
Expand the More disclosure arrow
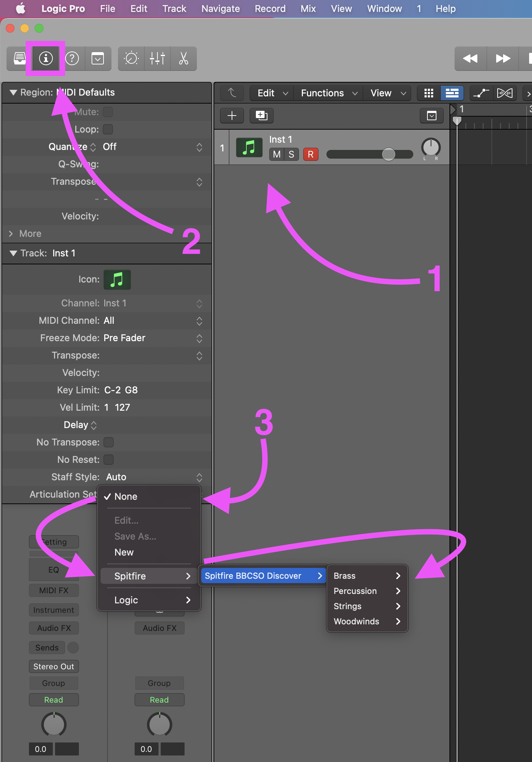point(11,234)
